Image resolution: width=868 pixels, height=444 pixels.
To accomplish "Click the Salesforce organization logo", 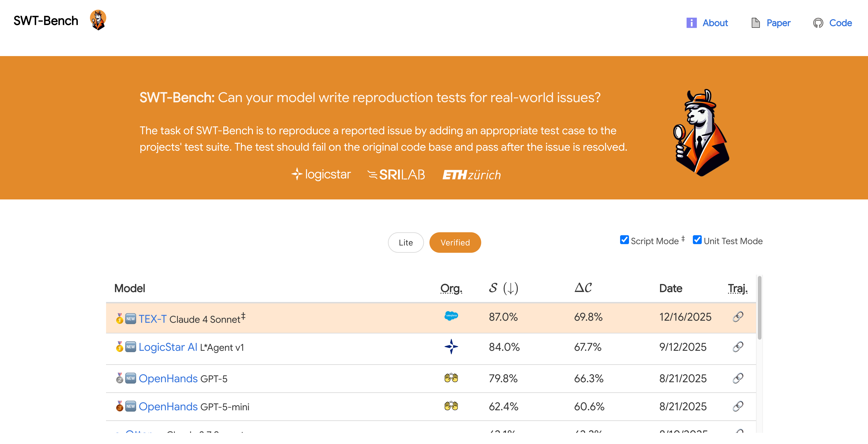I will [451, 316].
